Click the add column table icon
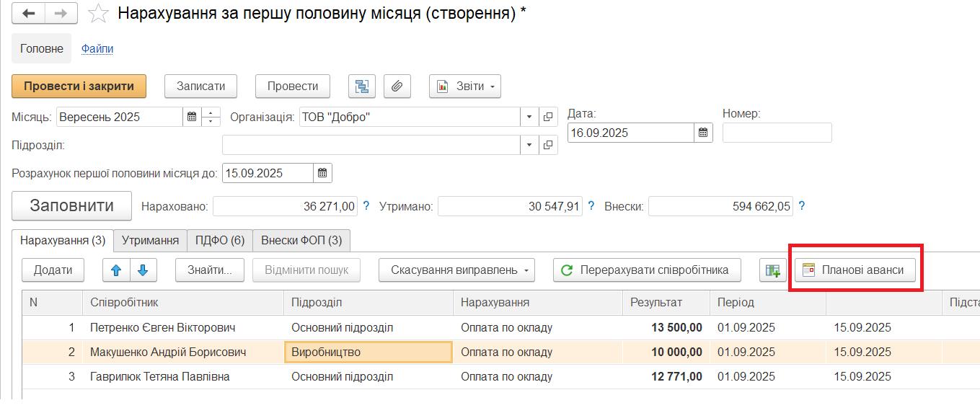 click(773, 271)
